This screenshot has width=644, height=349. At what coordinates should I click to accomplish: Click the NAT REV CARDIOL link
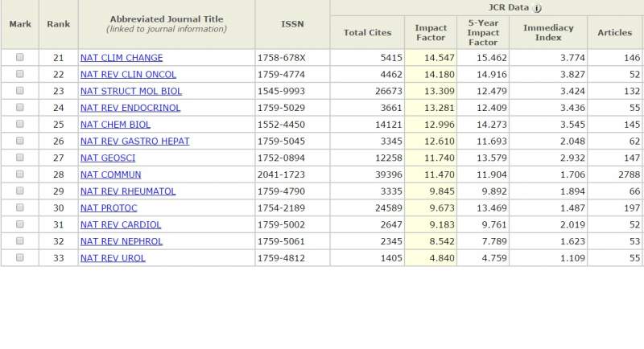(121, 224)
